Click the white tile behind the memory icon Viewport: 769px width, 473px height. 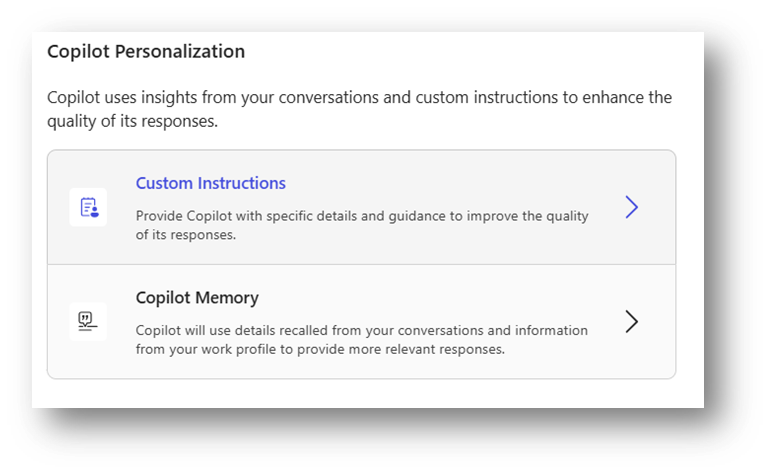(x=88, y=321)
